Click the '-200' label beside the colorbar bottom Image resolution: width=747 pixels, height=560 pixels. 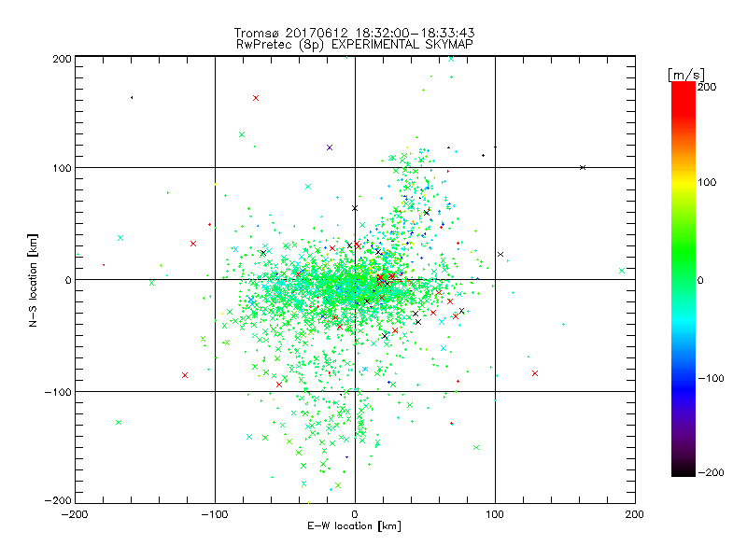pos(711,472)
